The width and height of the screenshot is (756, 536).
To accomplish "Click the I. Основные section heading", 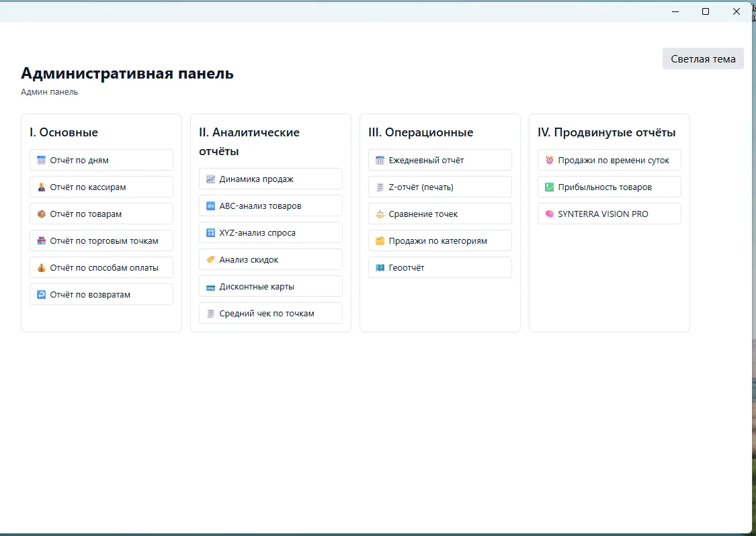I will (64, 132).
